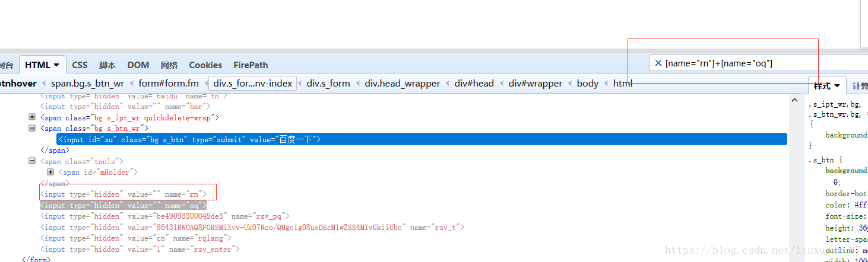This screenshot has height=262, width=868.
Task: Select the hidden input name rsv_pq row
Action: pyautogui.click(x=164, y=216)
